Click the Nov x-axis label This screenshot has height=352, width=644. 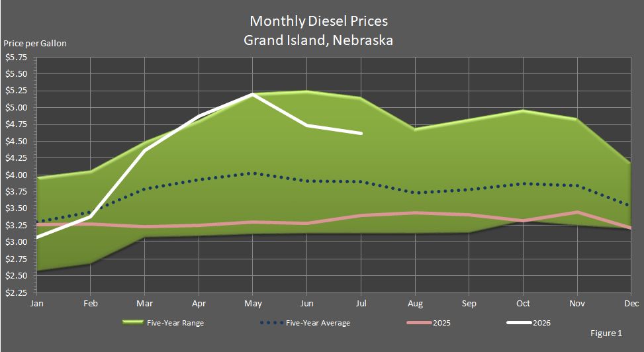[x=577, y=304]
